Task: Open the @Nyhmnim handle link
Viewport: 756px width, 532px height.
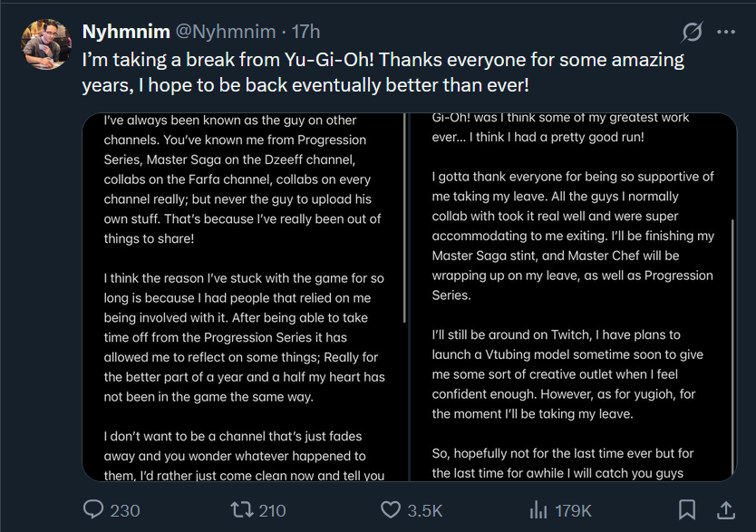Action: coord(226,32)
